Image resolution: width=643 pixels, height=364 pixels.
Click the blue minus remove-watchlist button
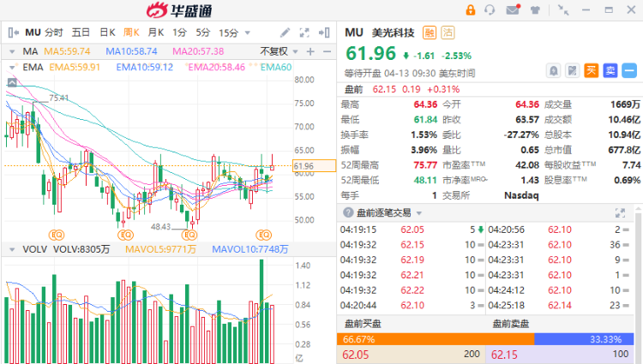pyautogui.click(x=629, y=70)
